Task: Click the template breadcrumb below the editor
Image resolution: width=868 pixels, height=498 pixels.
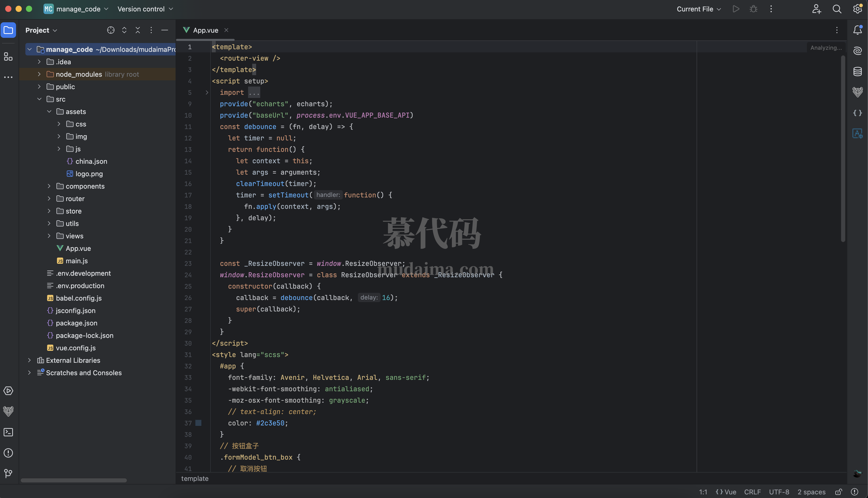Action: pyautogui.click(x=195, y=479)
